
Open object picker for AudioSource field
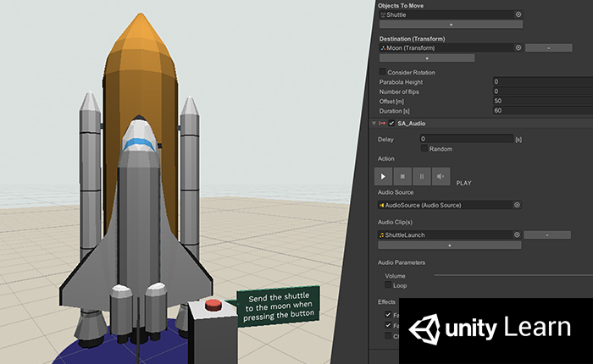pyautogui.click(x=518, y=205)
